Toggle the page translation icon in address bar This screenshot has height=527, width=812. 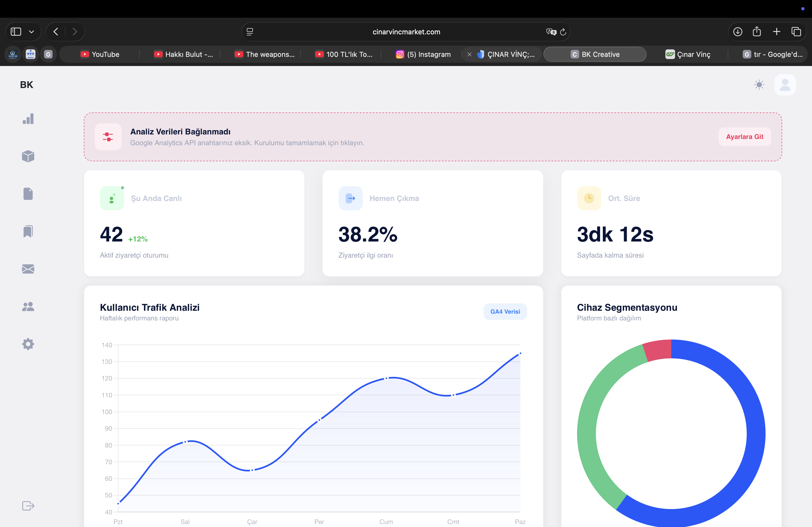point(551,32)
